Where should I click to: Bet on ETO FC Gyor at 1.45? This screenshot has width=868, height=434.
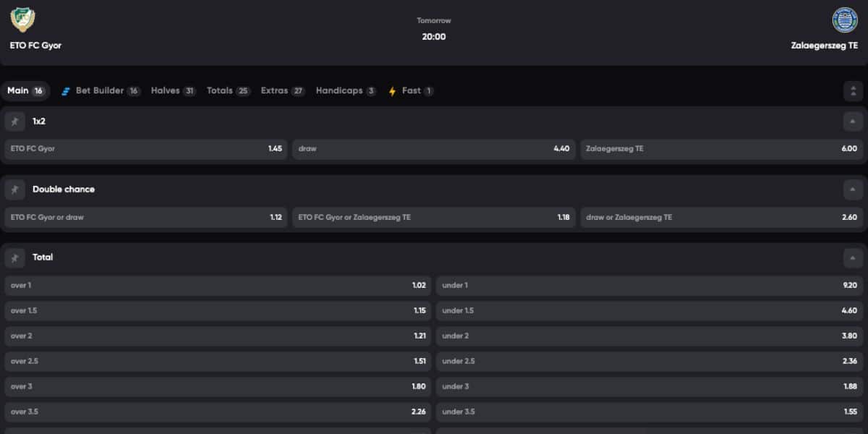[x=145, y=149]
